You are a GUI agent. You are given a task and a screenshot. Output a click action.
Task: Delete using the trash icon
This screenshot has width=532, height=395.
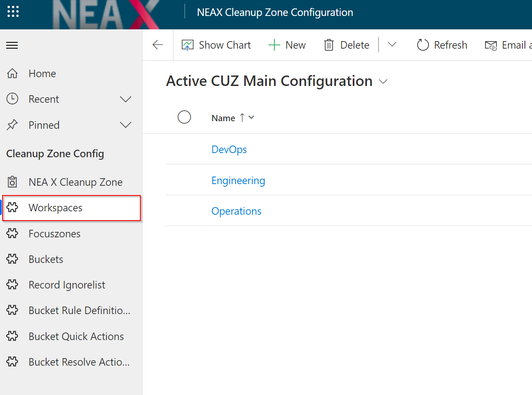346,44
